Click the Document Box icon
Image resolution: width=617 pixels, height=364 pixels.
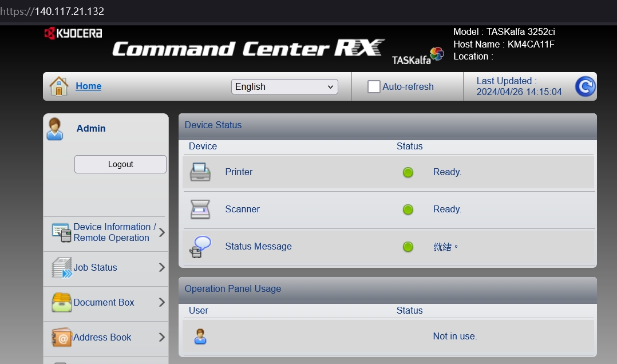click(62, 302)
